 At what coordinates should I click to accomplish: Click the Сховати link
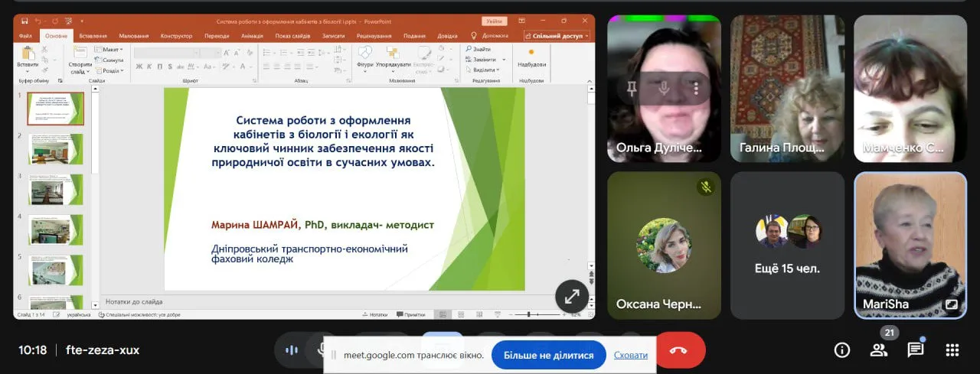tap(631, 355)
